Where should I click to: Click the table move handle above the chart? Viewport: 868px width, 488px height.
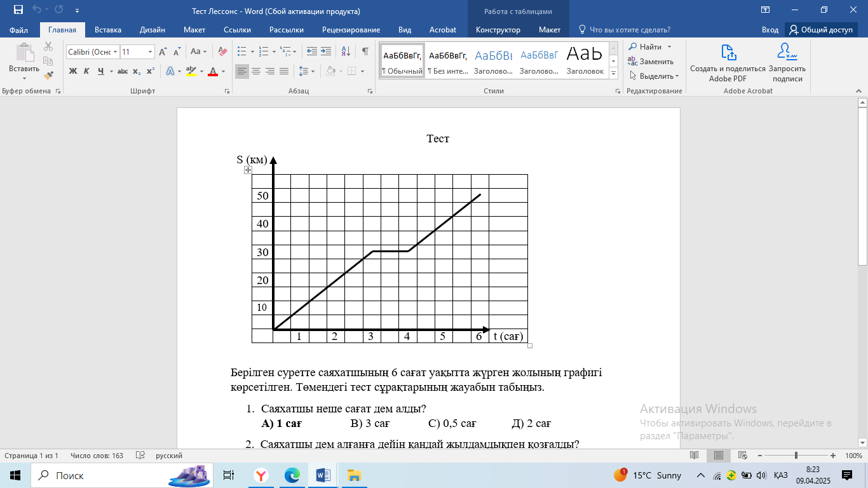[x=248, y=170]
